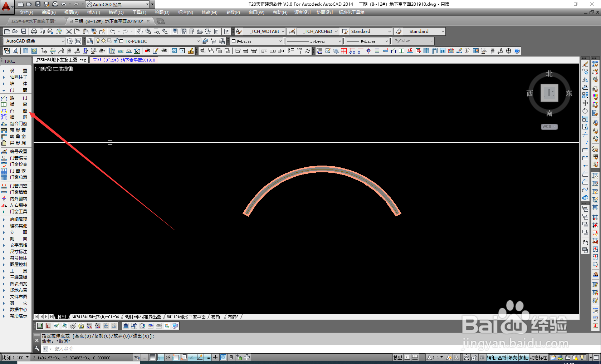Collapse 门窗 menu in T20 panel
Image resolution: width=601 pixels, height=364 pixels.
click(x=14, y=90)
